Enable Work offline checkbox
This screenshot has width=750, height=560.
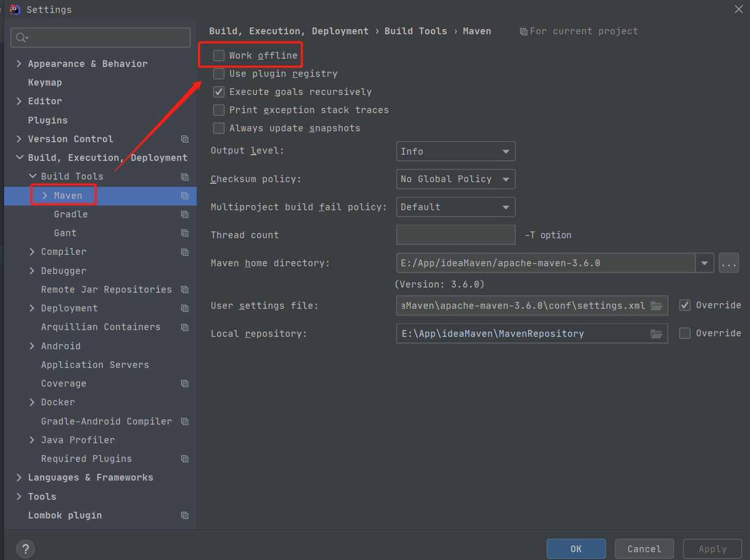click(219, 56)
